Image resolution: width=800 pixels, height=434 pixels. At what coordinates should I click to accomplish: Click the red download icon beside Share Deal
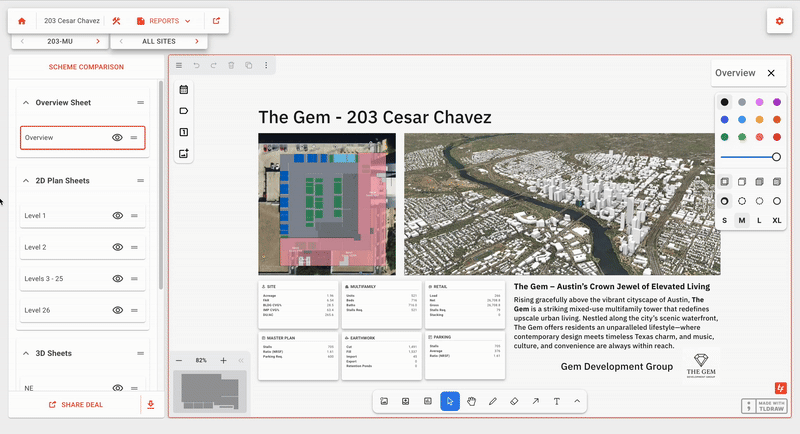pyautogui.click(x=151, y=404)
